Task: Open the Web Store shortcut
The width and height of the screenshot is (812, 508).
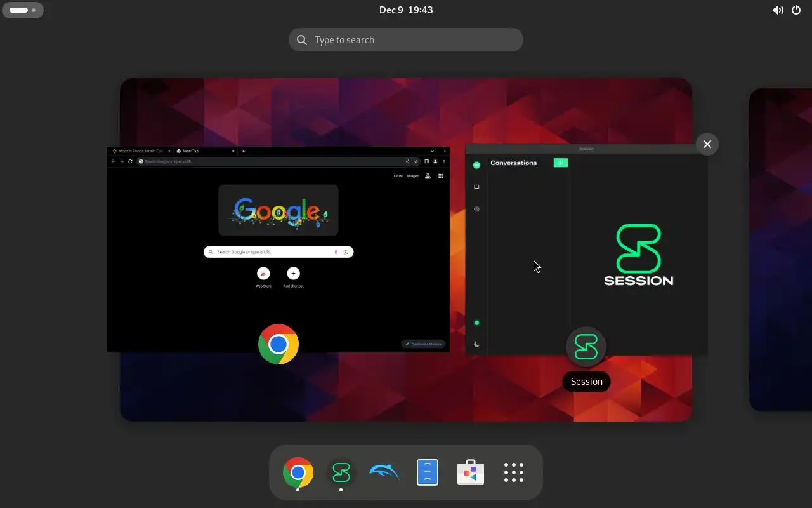Action: (x=263, y=277)
